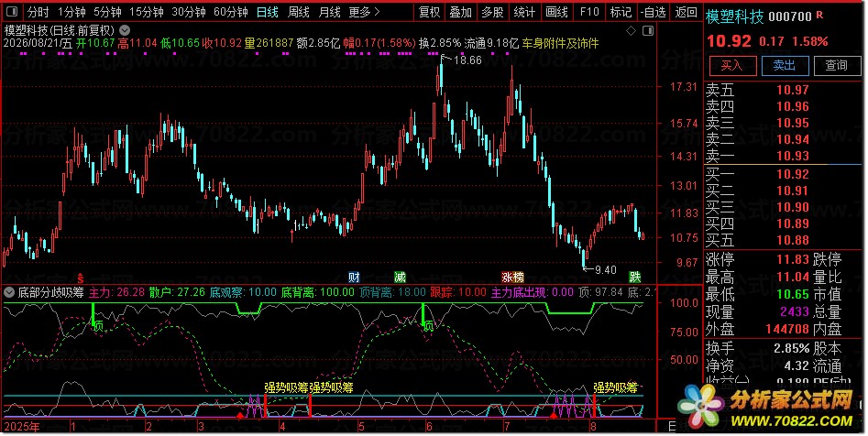Switch to the 分时 chart view

(38, 12)
